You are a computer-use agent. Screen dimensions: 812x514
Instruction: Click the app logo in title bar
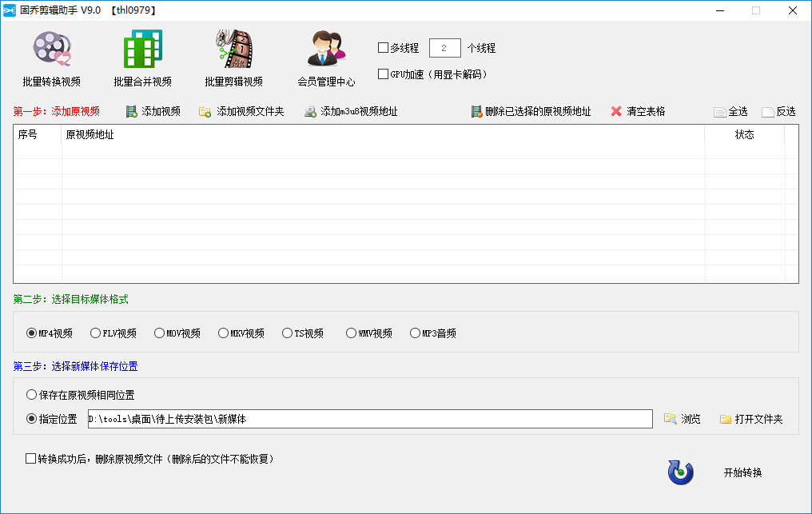point(10,10)
